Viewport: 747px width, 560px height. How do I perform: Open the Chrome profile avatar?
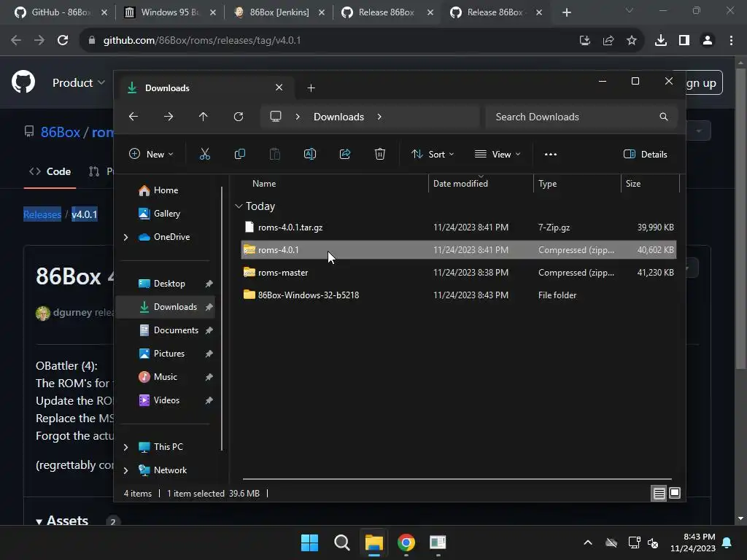[708, 41]
